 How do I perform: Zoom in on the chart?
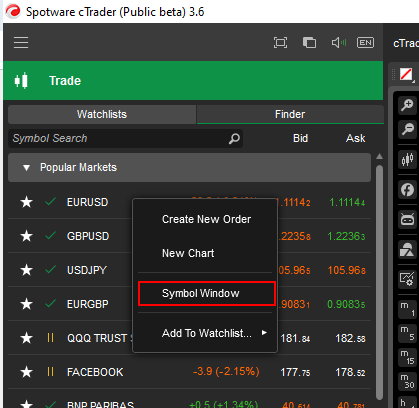(407, 105)
